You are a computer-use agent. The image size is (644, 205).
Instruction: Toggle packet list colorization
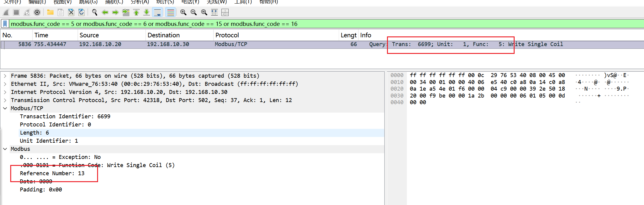[x=170, y=12]
